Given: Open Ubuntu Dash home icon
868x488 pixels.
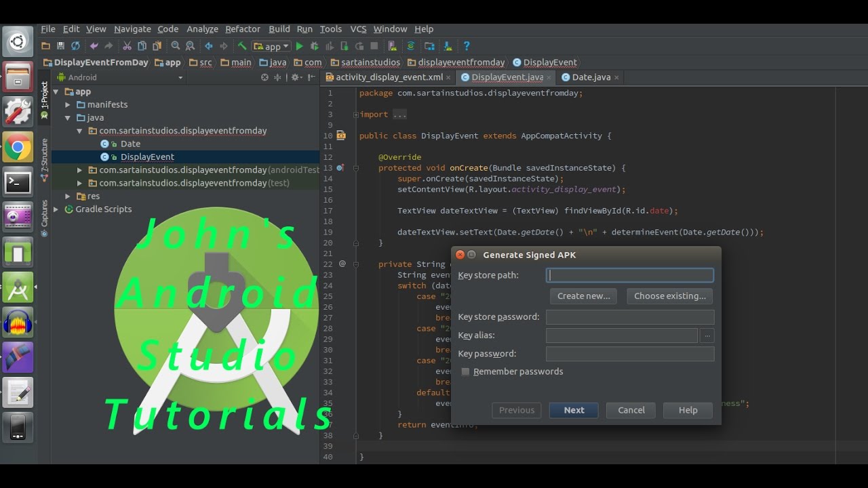Looking at the screenshot, I should tap(18, 42).
